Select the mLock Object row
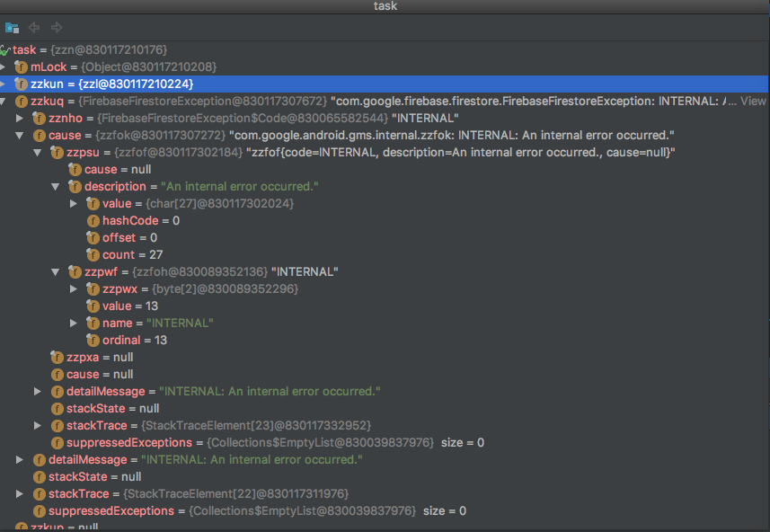The height and width of the screenshot is (532, 770). [x=385, y=66]
